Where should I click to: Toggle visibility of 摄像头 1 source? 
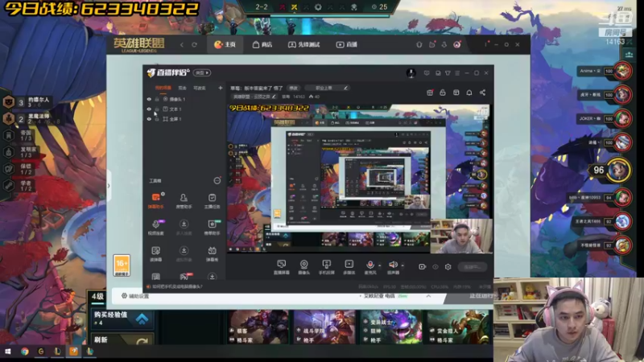[149, 99]
